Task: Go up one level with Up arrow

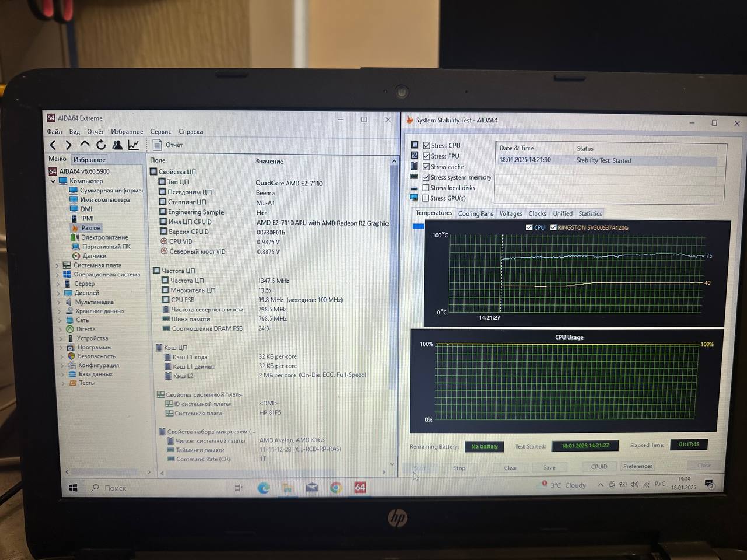Action: coord(85,144)
